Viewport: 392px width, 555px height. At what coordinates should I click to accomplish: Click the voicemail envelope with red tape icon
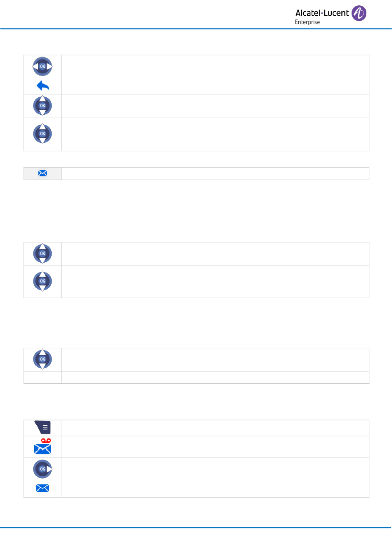[x=43, y=446]
